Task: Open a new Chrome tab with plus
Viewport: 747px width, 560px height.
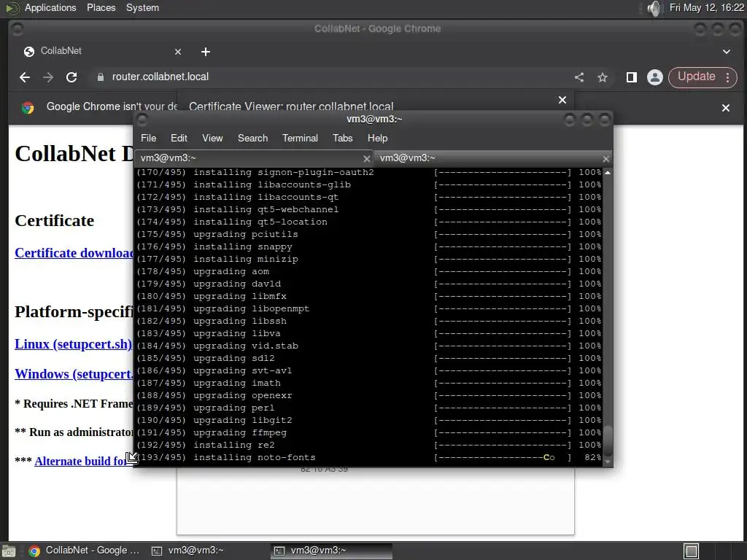Action: coord(205,52)
